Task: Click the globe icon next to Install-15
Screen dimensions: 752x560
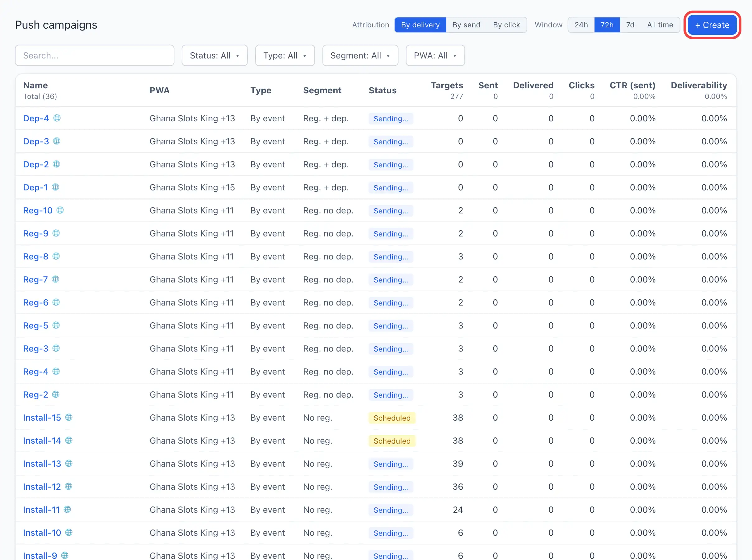Action: (69, 417)
